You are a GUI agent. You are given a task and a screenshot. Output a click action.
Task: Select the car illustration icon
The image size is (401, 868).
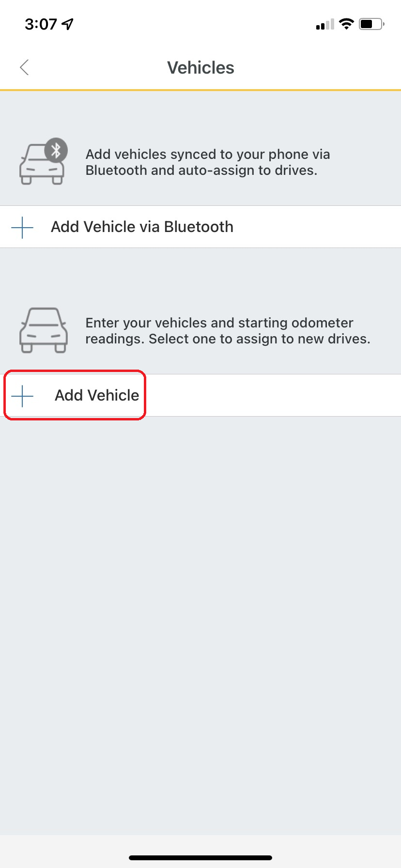tap(43, 329)
